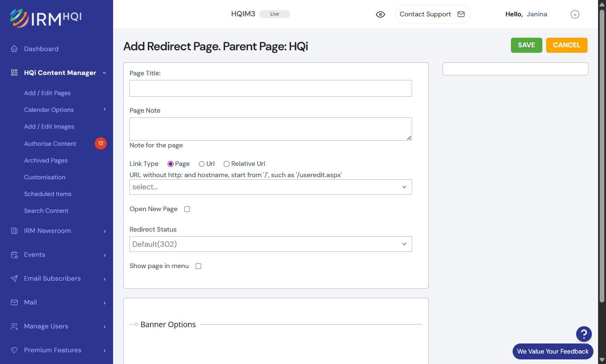
Task: Open the page 'select...' dropdown
Action: [271, 187]
